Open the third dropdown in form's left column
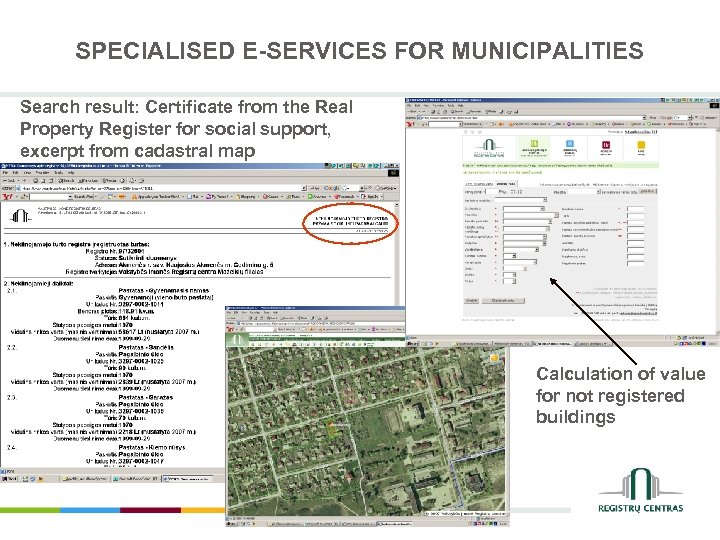Screen dimensions: 720x540 pos(527,221)
